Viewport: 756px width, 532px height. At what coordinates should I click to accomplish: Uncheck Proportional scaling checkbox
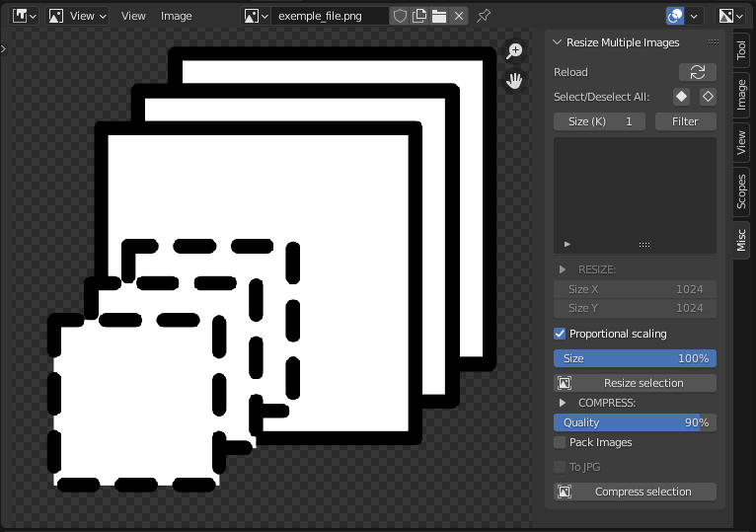560,334
